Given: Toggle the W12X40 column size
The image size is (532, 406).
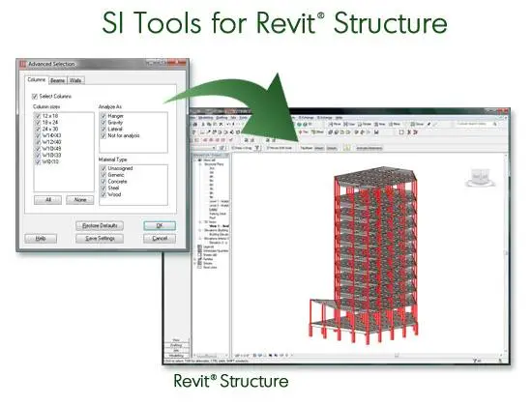Looking at the screenshot, I should click(38, 142).
